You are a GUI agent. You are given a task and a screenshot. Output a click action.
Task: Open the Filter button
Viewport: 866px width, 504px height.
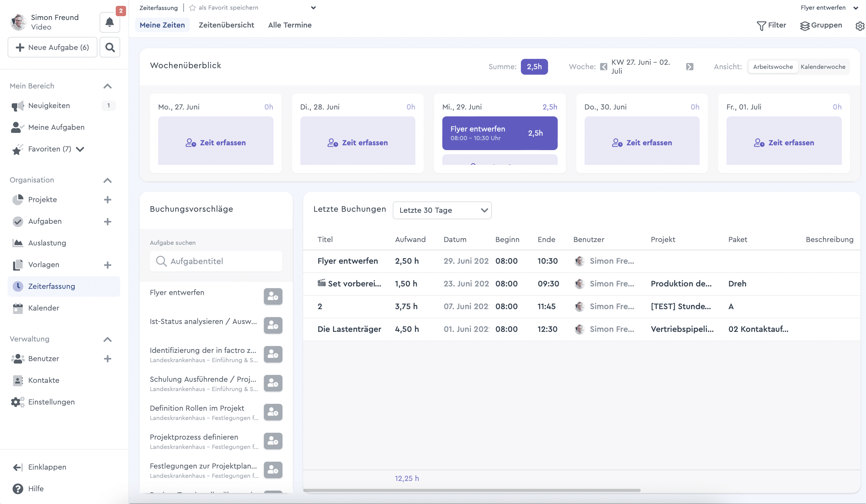[771, 25]
